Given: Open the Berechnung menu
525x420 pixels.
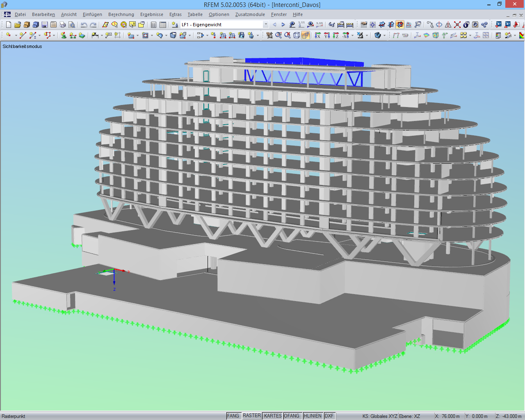Looking at the screenshot, I should (x=121, y=14).
